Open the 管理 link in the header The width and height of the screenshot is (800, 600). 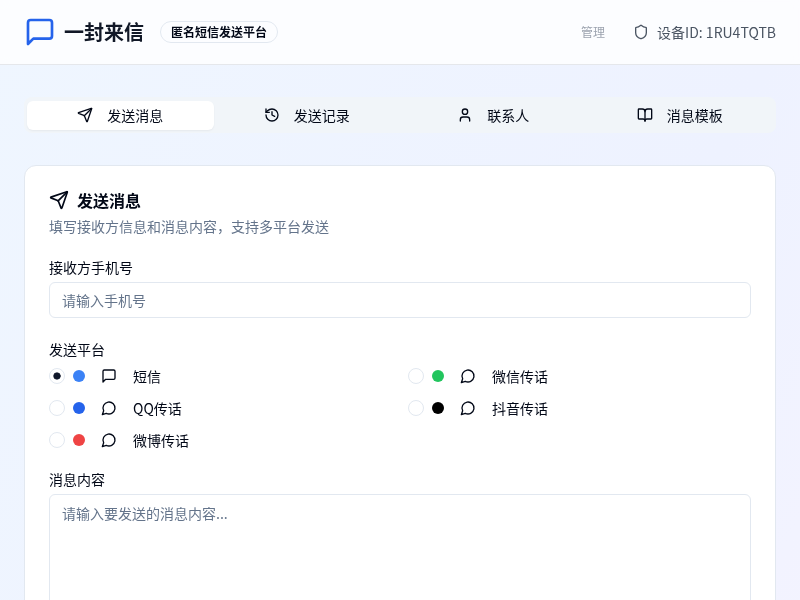pyautogui.click(x=591, y=32)
